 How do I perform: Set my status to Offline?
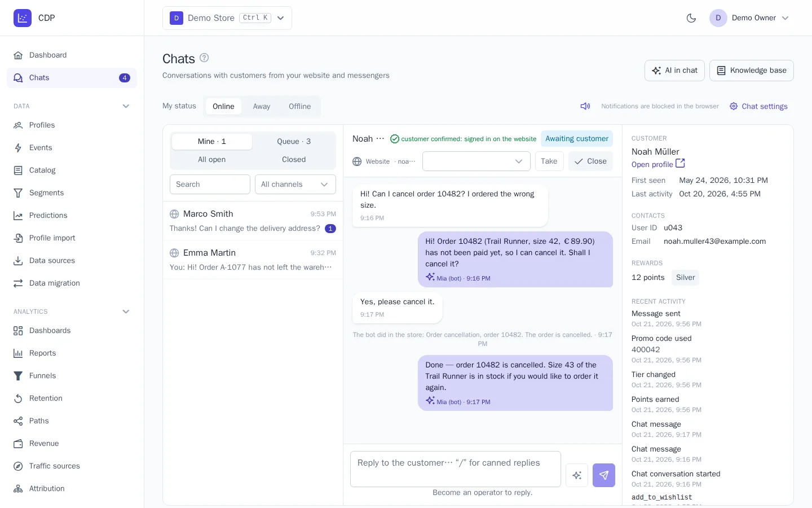[x=300, y=107]
